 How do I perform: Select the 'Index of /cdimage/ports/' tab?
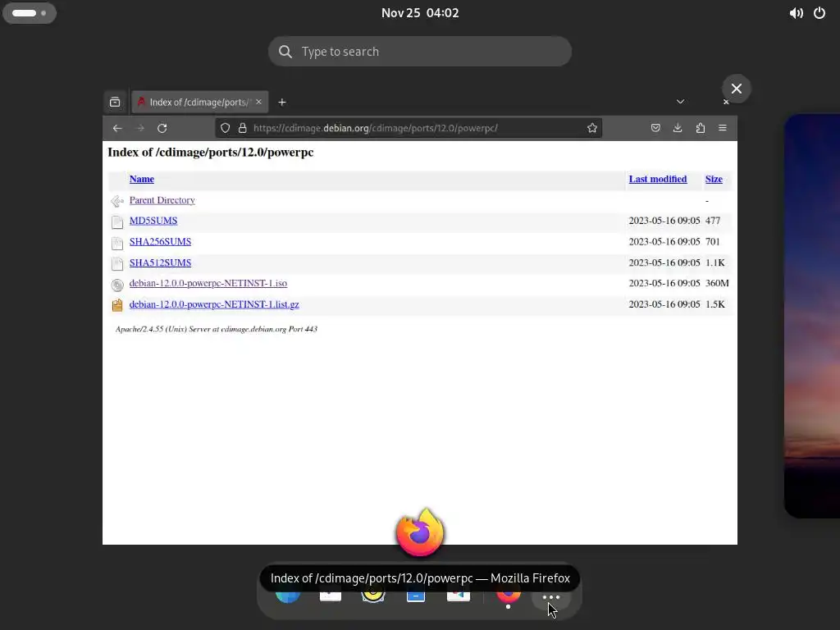pos(200,102)
